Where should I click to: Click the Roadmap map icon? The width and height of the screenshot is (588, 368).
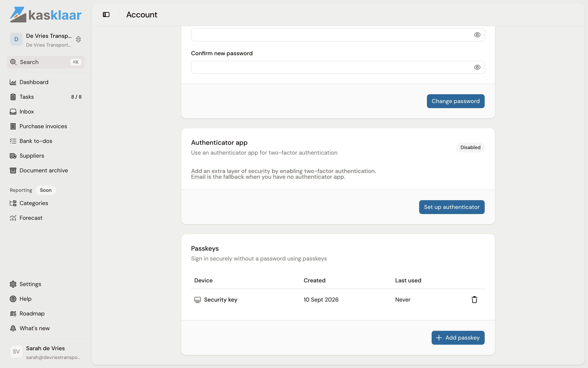pyautogui.click(x=13, y=313)
